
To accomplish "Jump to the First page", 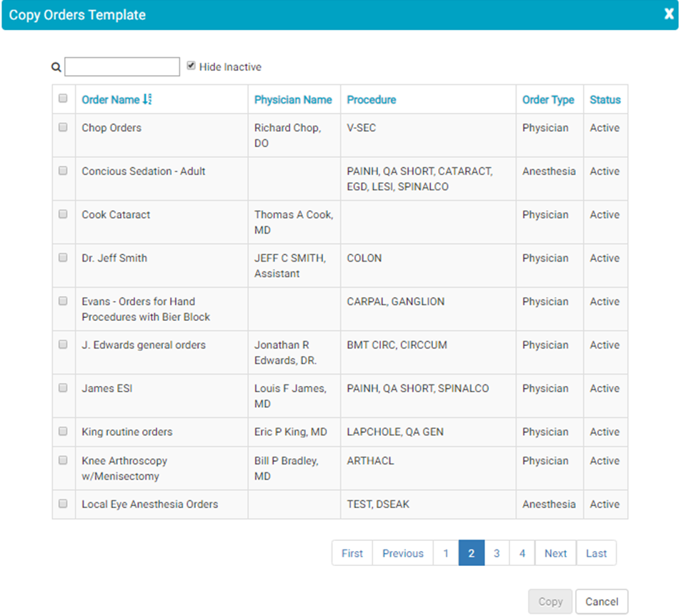I will [x=352, y=553].
